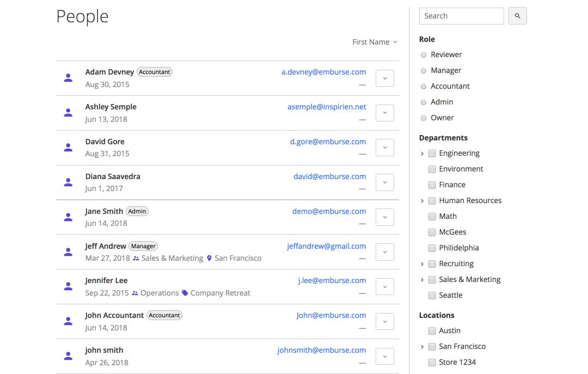This screenshot has height=374, width=588.
Task: Check the Finance department checkbox
Action: (x=432, y=185)
